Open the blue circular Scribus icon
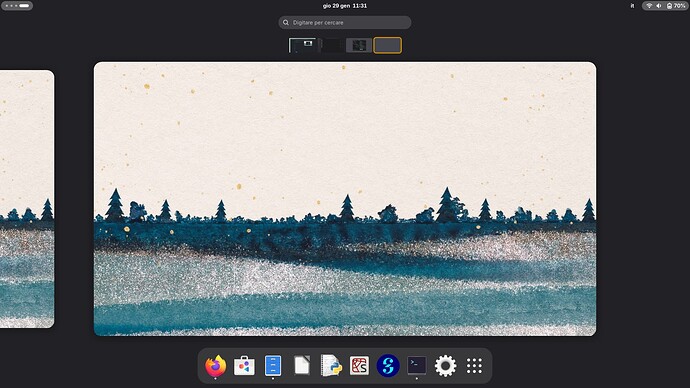 pos(388,366)
